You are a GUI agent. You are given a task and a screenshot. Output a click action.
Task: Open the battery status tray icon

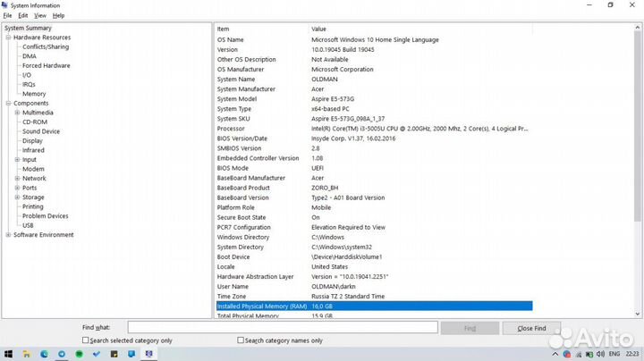pyautogui.click(x=589, y=354)
